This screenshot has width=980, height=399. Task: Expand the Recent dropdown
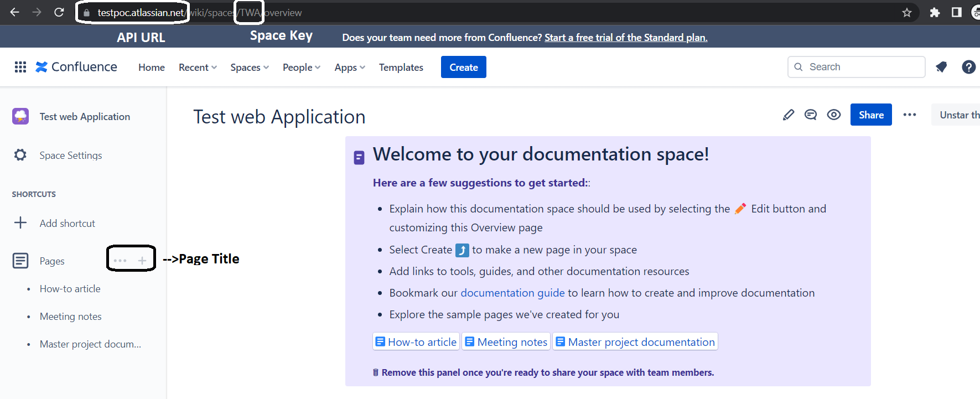[x=198, y=67]
